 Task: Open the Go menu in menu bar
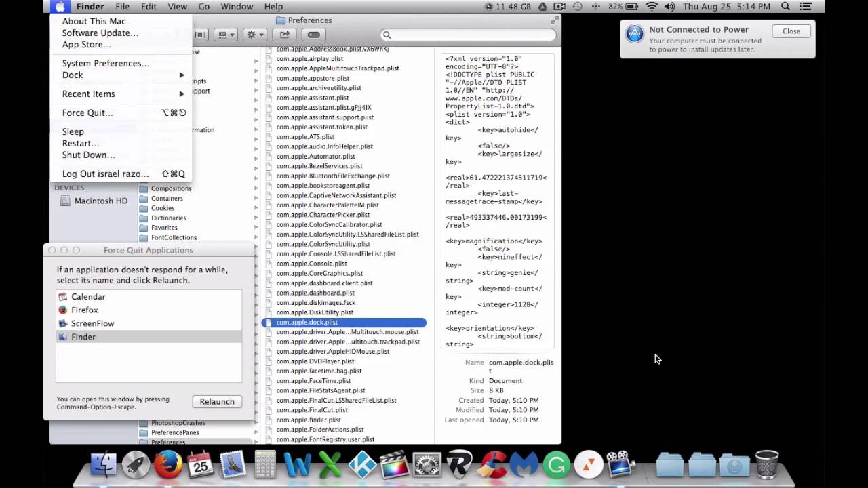203,7
